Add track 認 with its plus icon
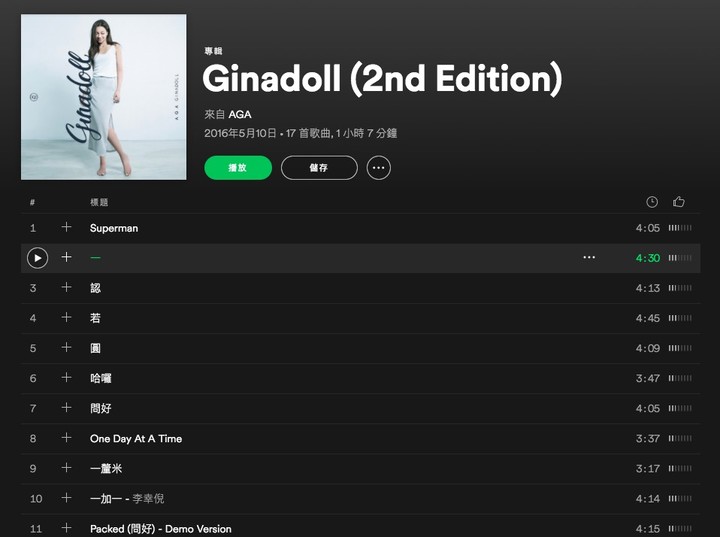This screenshot has width=720, height=537. [67, 287]
